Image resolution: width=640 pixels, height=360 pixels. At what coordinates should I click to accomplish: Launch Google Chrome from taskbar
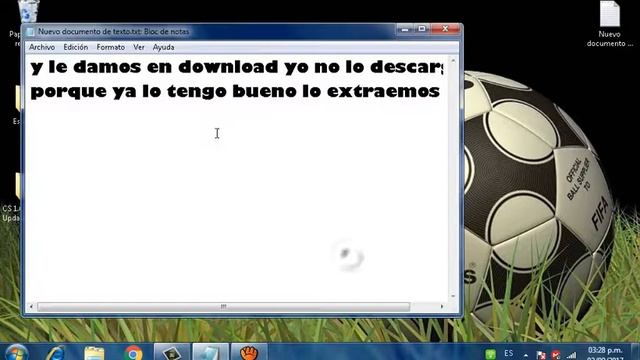tap(133, 353)
